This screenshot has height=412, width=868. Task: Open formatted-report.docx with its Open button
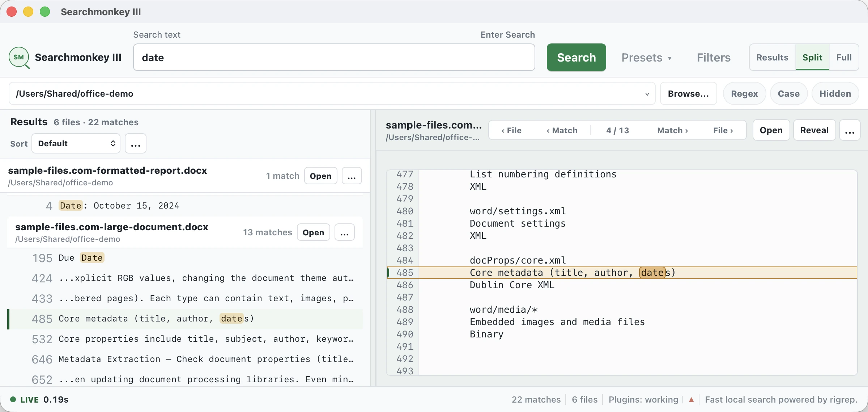tap(320, 176)
